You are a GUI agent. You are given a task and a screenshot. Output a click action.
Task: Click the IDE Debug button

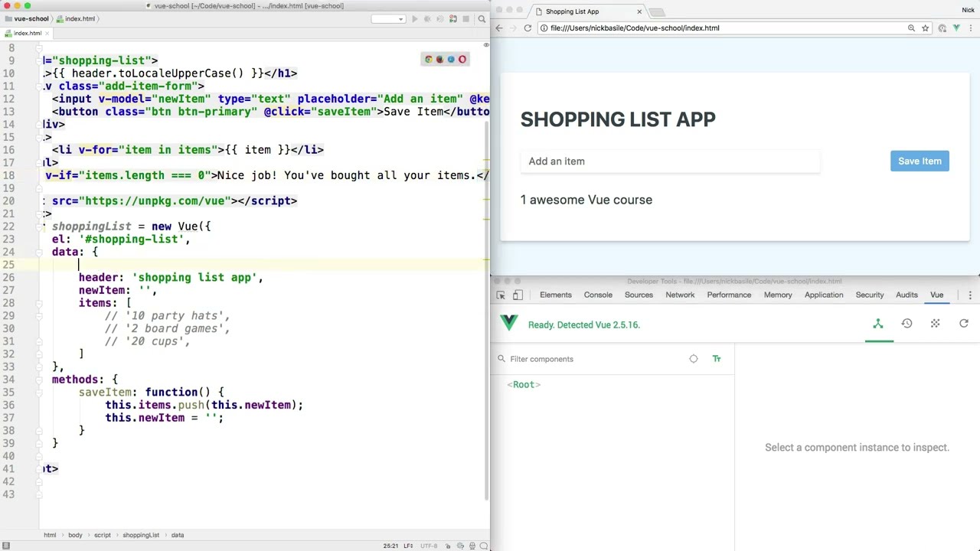point(427,19)
